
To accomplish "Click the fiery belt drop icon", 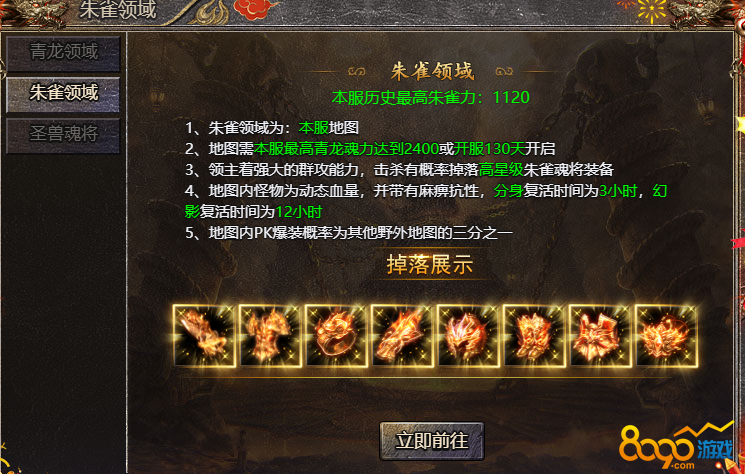I will (x=601, y=336).
